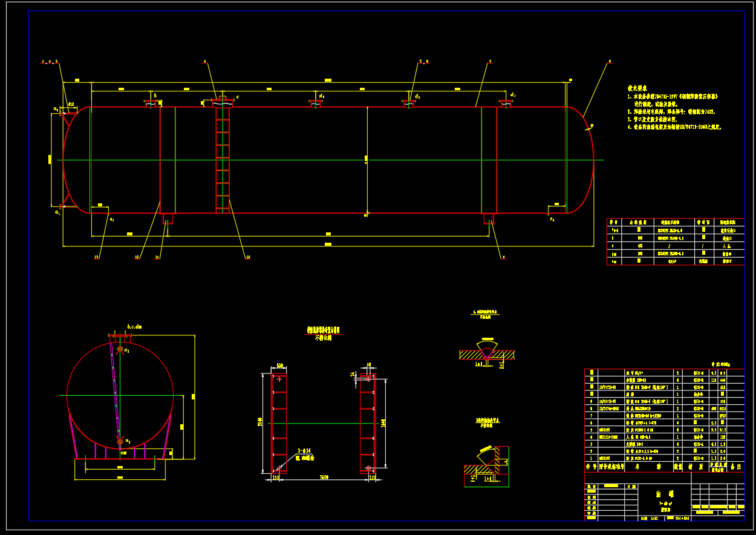
Task: Select the right saddle support under the tank
Action: pyautogui.click(x=489, y=218)
